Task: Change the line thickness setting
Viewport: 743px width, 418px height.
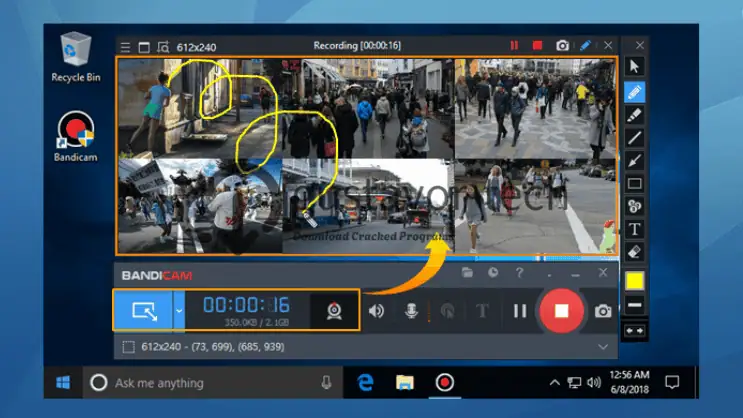Action: tap(634, 305)
